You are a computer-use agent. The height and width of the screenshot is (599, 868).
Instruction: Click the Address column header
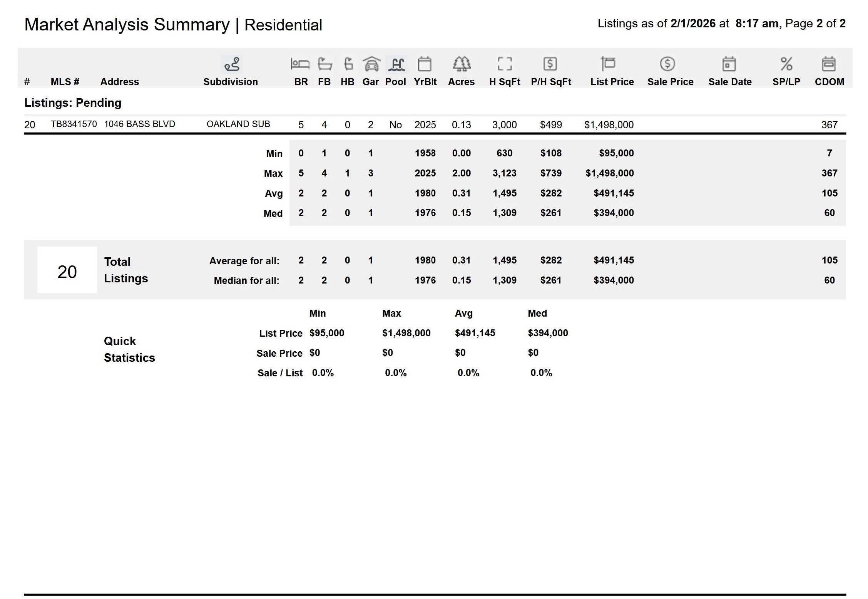(119, 82)
